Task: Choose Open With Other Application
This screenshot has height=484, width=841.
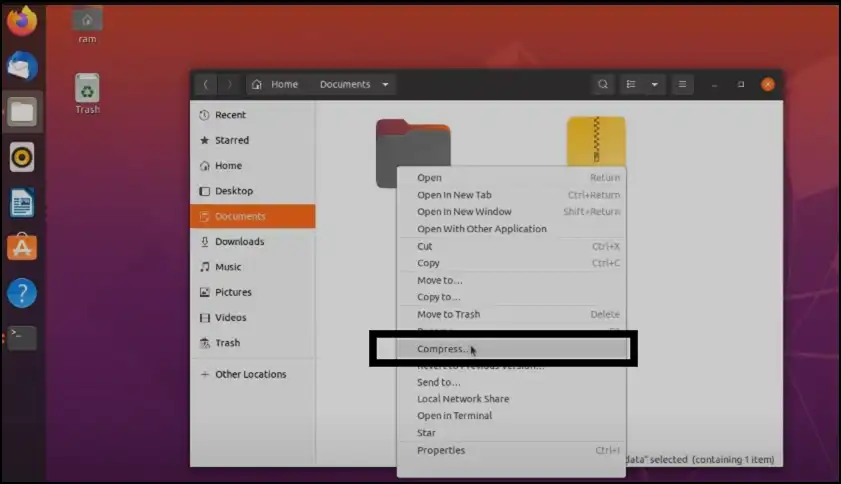Action: pyautogui.click(x=512, y=229)
